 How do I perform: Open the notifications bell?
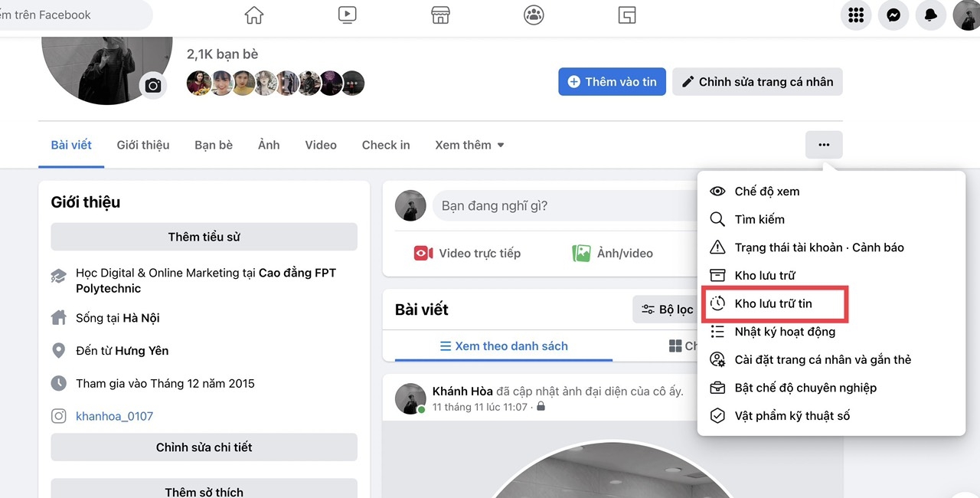click(x=930, y=15)
